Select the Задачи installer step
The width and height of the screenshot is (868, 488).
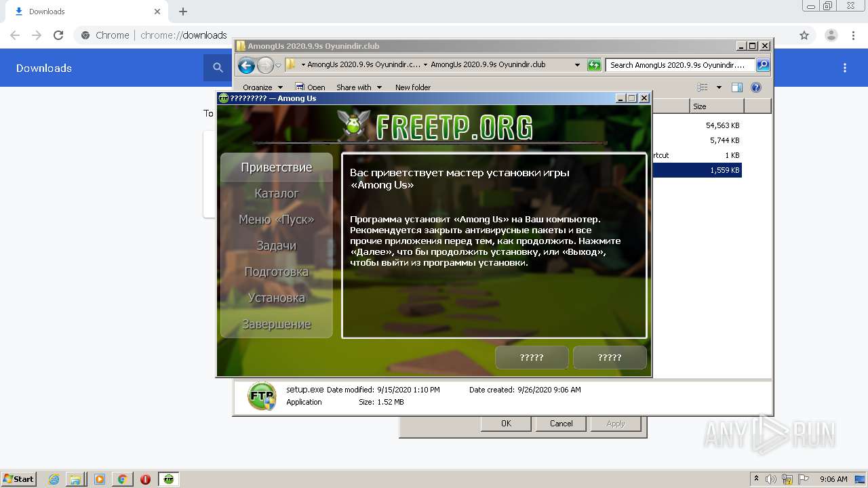[277, 246]
